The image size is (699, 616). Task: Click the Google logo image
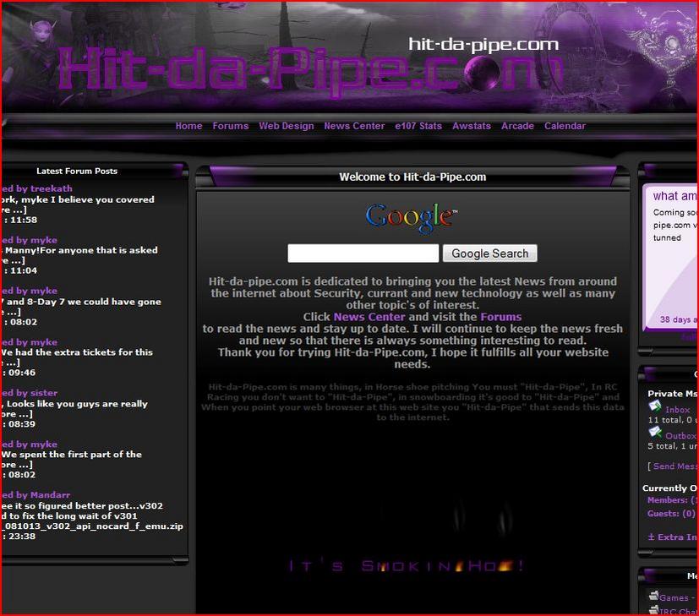click(412, 216)
